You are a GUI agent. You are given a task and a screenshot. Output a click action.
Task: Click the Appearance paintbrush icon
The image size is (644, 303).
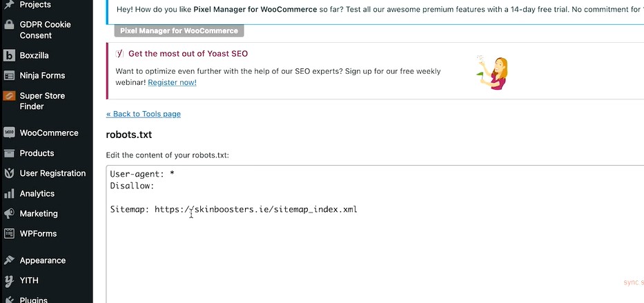coord(9,261)
